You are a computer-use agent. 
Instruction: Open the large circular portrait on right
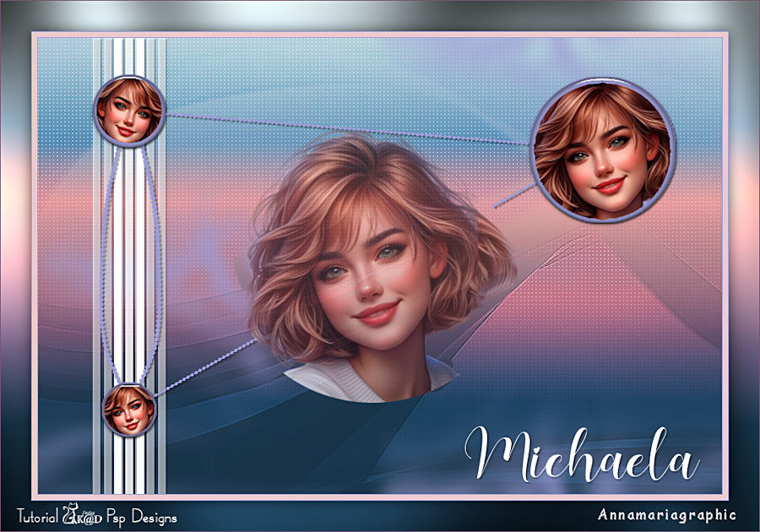coord(603,150)
